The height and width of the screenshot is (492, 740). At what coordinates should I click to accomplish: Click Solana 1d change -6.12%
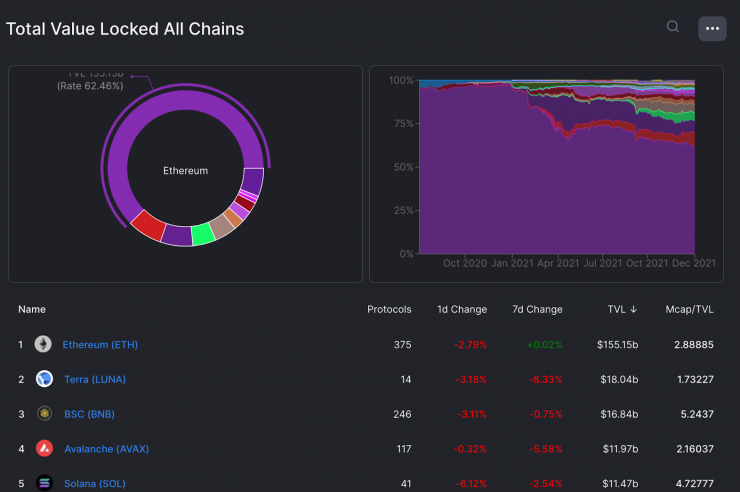click(x=471, y=484)
